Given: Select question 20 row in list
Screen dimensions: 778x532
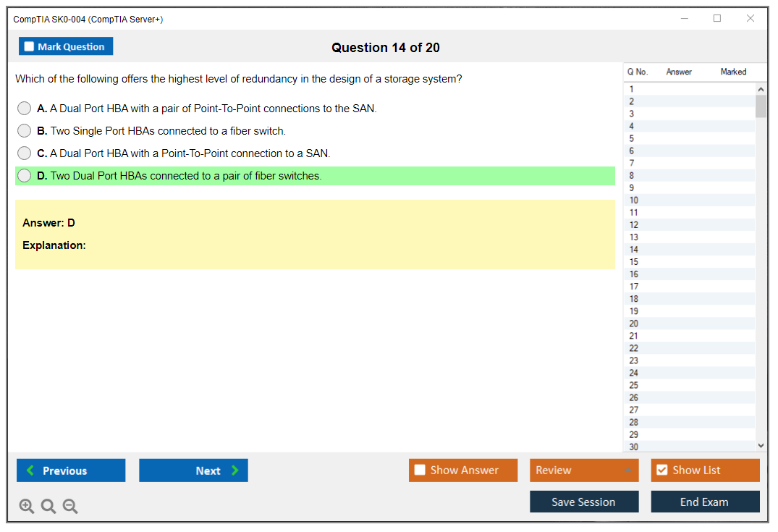Looking at the screenshot, I should pos(688,324).
